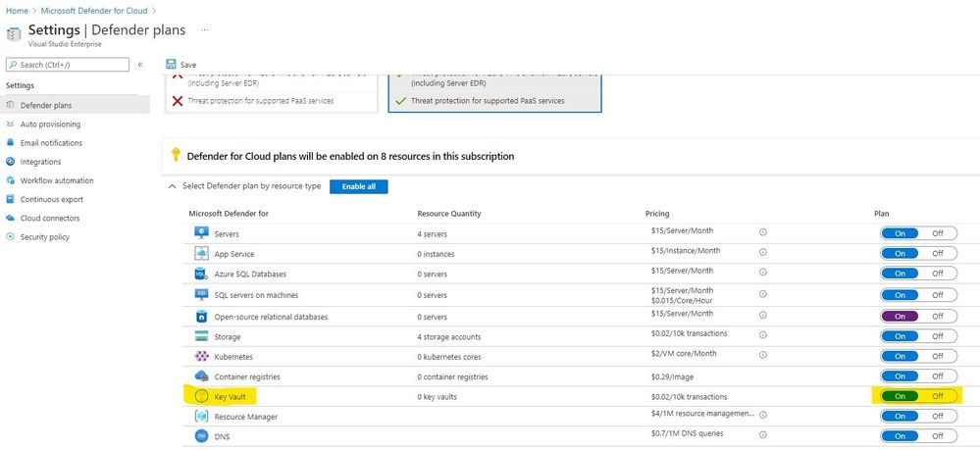This screenshot has height=450, width=980.
Task: Collapse Select Defender plan by resource type
Action: click(173, 186)
